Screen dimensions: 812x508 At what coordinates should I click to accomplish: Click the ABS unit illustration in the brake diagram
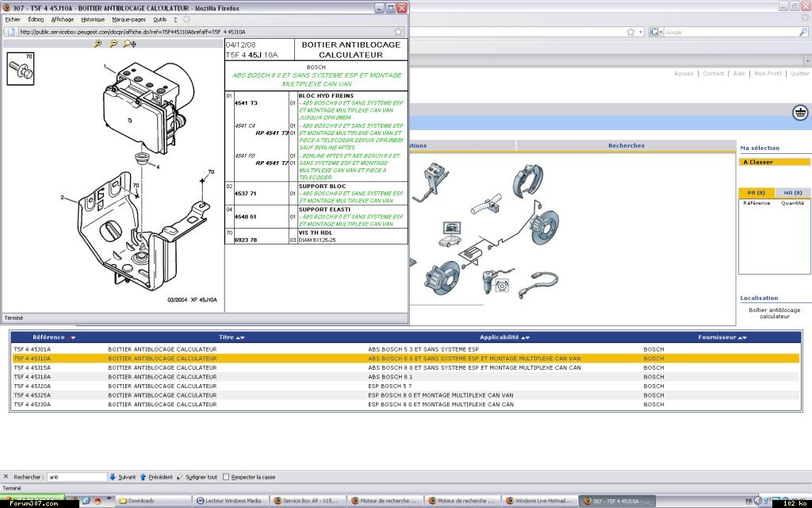471,252
